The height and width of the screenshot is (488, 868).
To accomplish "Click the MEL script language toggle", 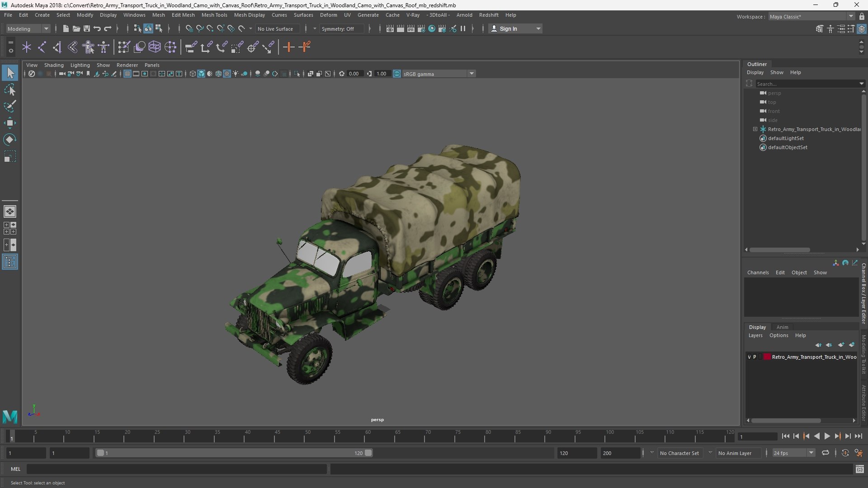I will click(15, 469).
